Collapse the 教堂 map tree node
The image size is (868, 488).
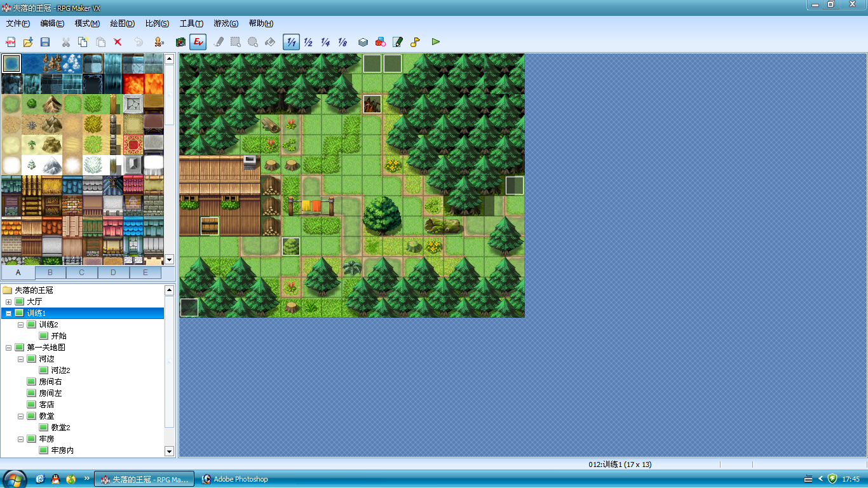20,416
